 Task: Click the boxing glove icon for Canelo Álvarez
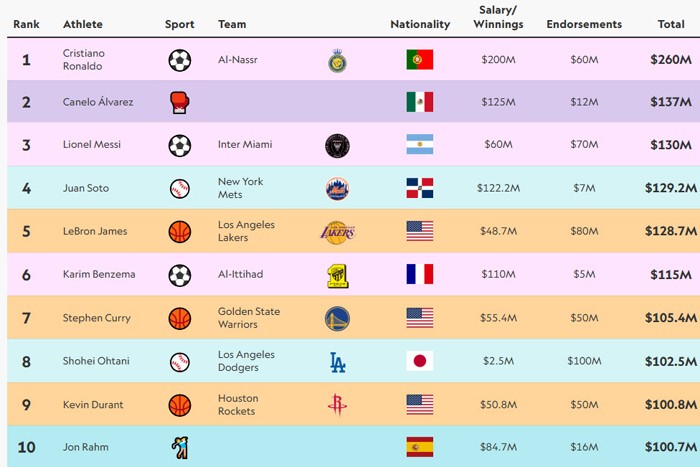coord(179,102)
